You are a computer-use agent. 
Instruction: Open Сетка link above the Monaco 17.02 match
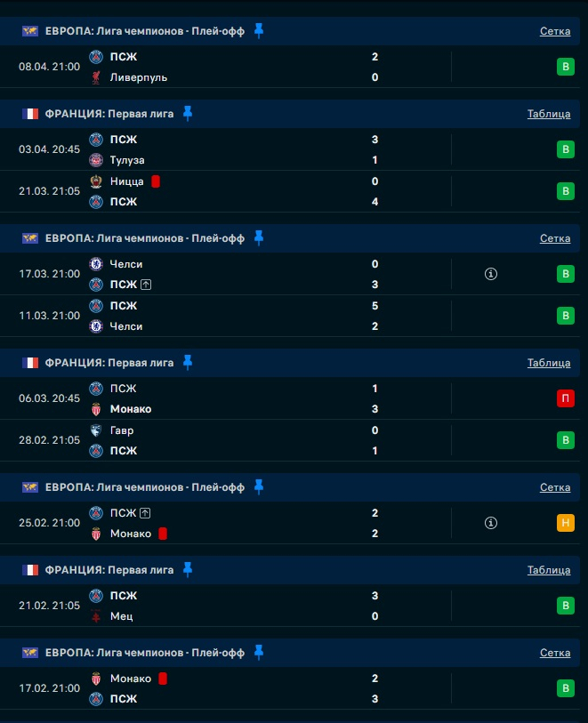pos(555,653)
